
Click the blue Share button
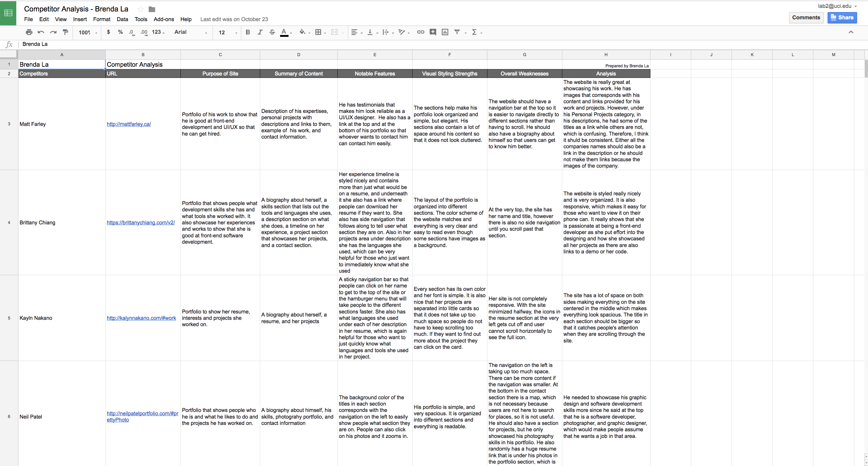[842, 18]
